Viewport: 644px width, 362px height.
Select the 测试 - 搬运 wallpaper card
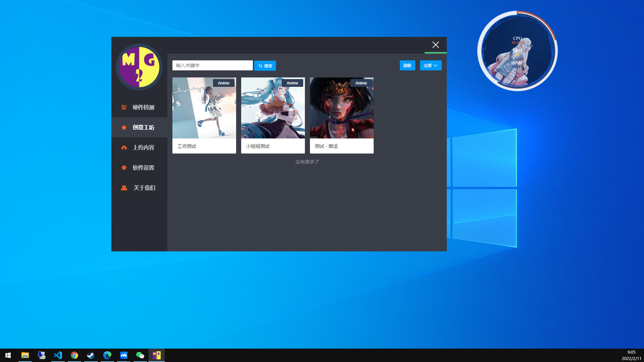click(341, 115)
